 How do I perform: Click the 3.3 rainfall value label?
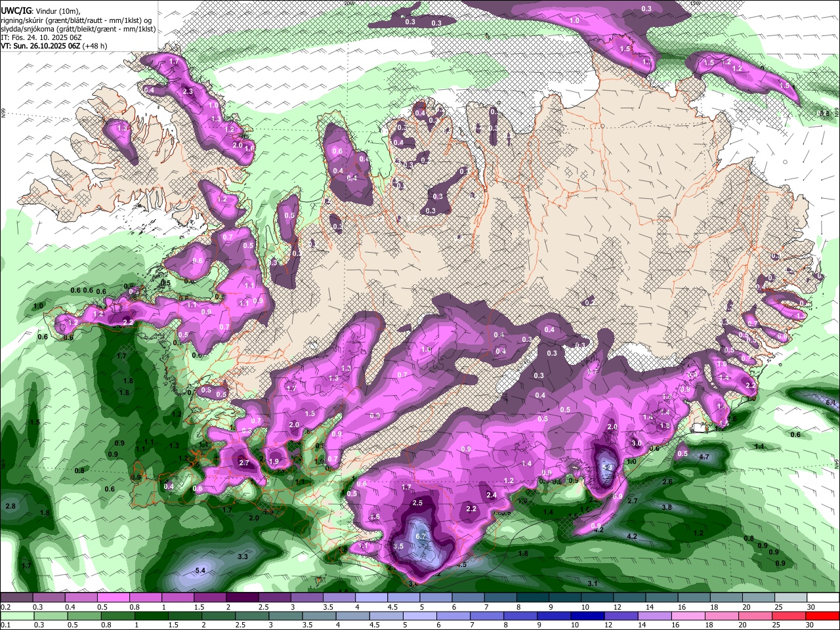243,556
